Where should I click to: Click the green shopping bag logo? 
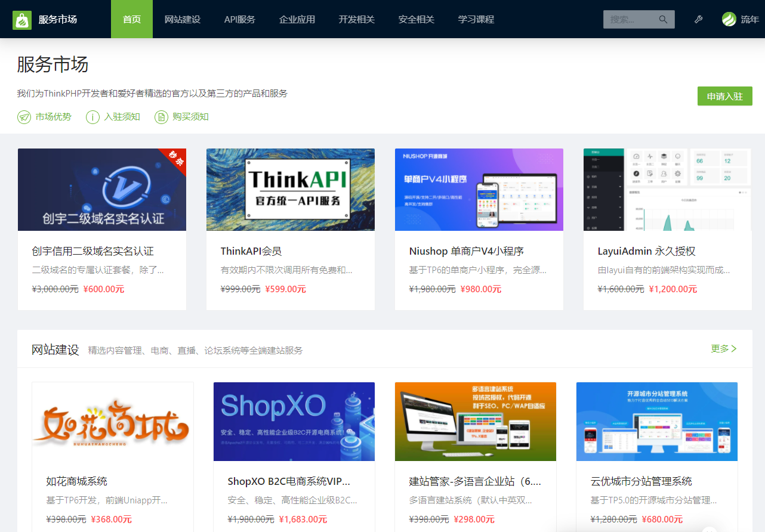[22, 20]
